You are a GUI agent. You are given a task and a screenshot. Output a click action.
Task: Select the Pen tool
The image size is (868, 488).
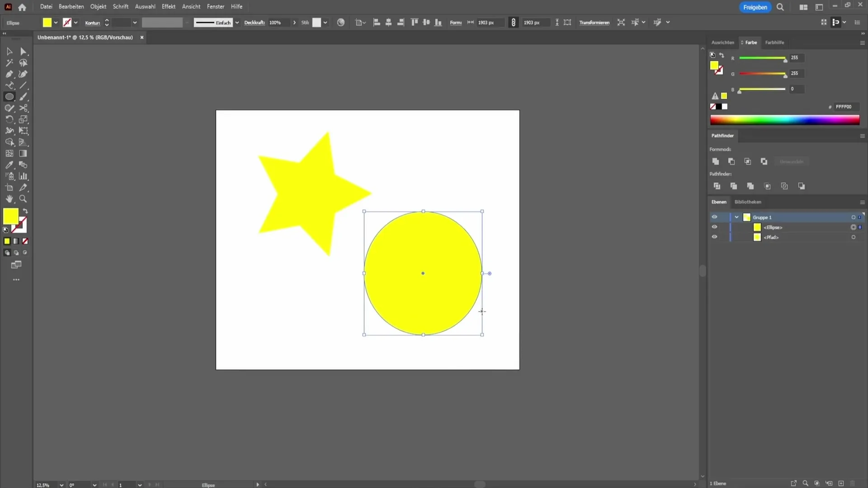point(9,74)
